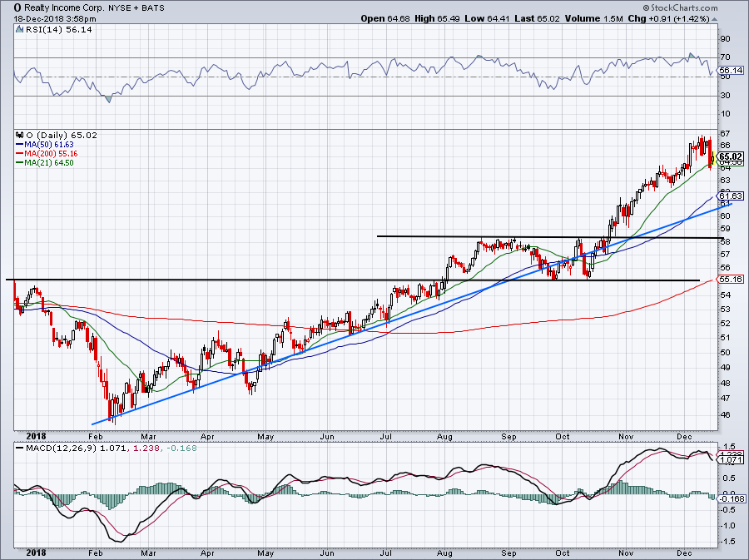Viewport: 749px width, 560px height.
Task: Click the 67 price axis label
Action: pos(725,134)
